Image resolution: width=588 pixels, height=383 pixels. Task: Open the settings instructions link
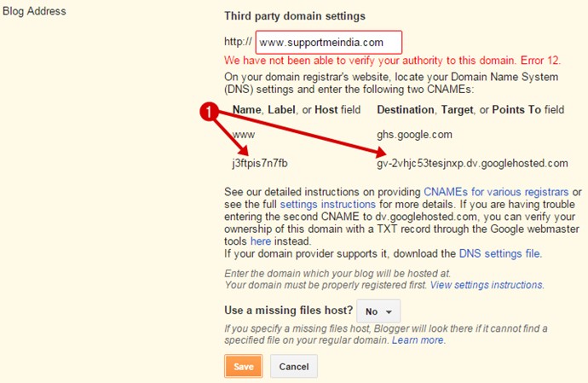coord(327,204)
